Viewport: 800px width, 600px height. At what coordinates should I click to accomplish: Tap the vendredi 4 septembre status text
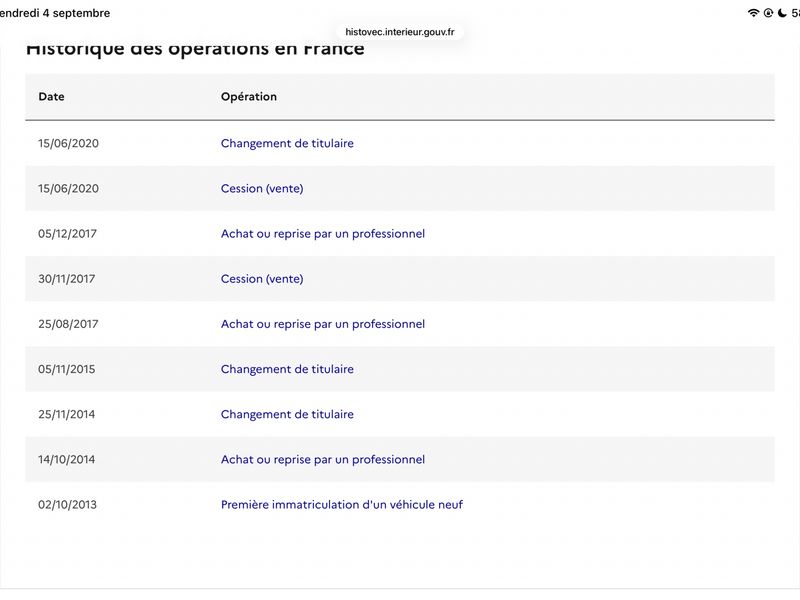pyautogui.click(x=55, y=13)
